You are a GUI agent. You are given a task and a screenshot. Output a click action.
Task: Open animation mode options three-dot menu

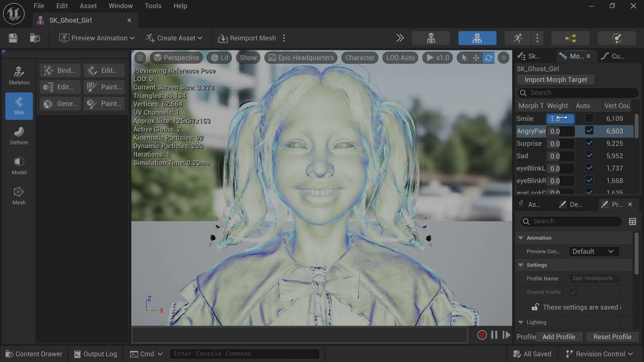[537, 38]
